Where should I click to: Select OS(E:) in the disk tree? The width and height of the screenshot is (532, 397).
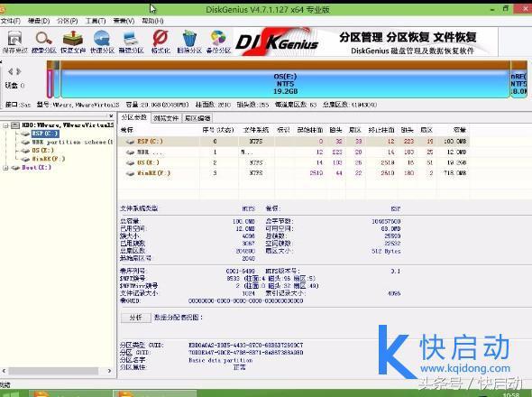(x=42, y=151)
